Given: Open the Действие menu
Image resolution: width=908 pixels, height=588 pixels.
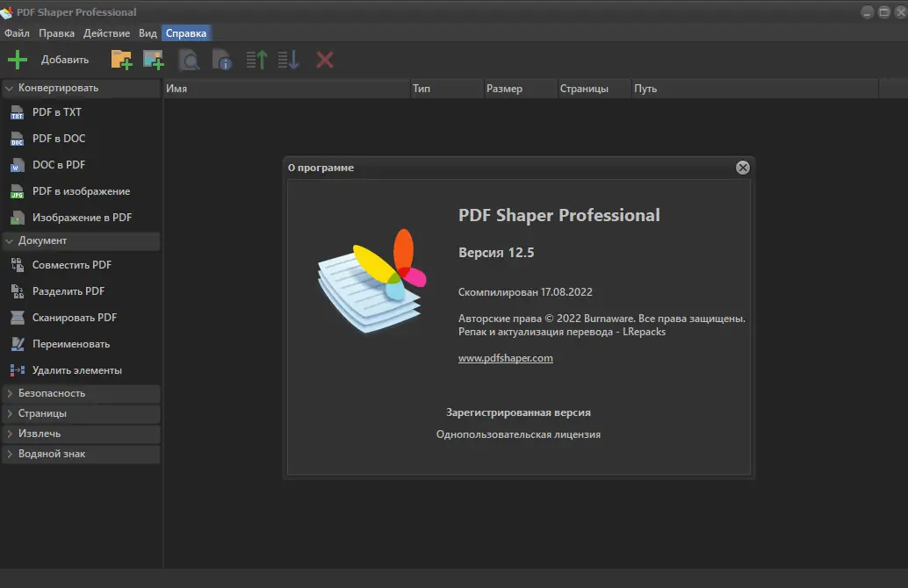Looking at the screenshot, I should [106, 33].
